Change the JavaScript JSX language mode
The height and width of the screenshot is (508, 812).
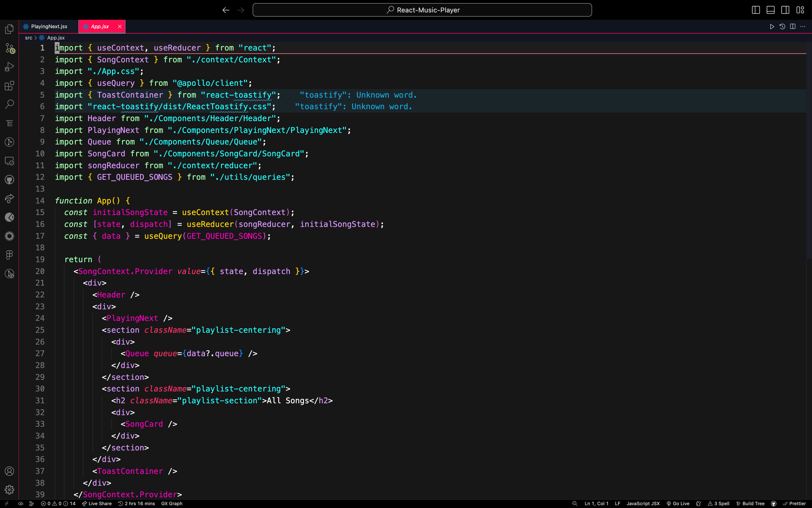coord(643,503)
